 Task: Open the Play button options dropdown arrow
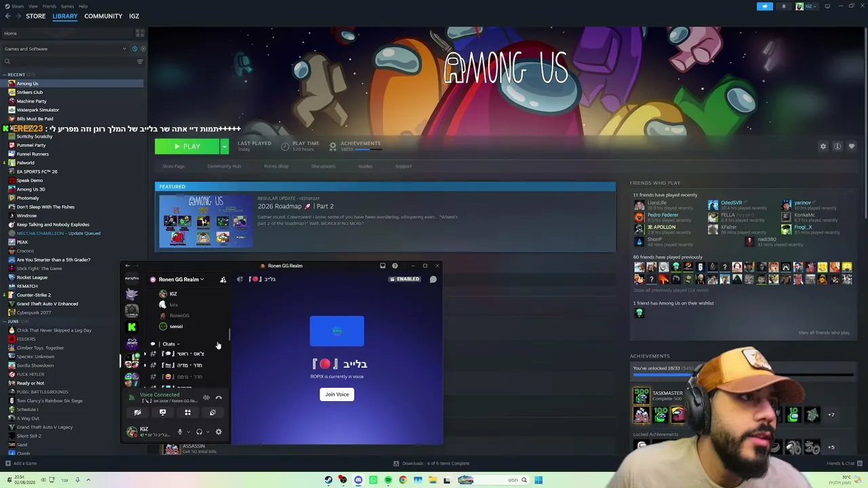tap(224, 146)
